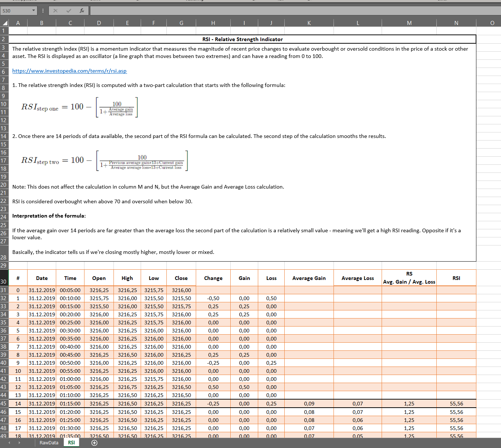Click RS value '1,25' in row 46
This screenshot has height=448, width=501.
409,412
